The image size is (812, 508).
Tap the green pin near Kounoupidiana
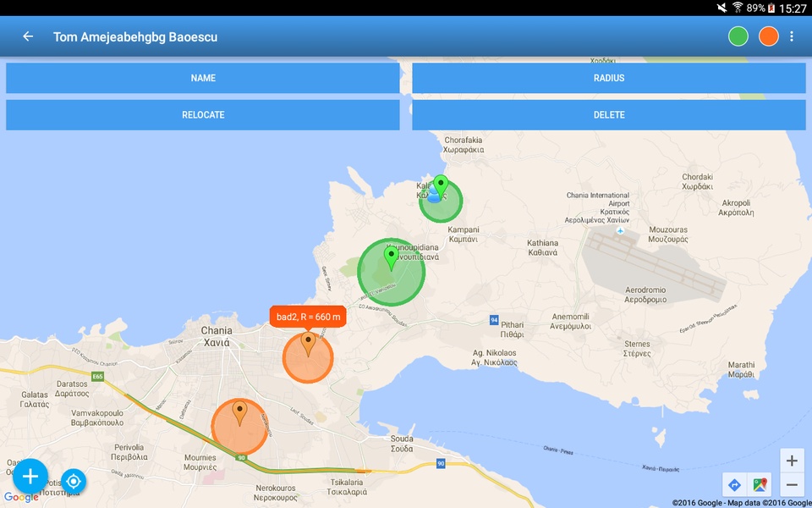click(391, 257)
